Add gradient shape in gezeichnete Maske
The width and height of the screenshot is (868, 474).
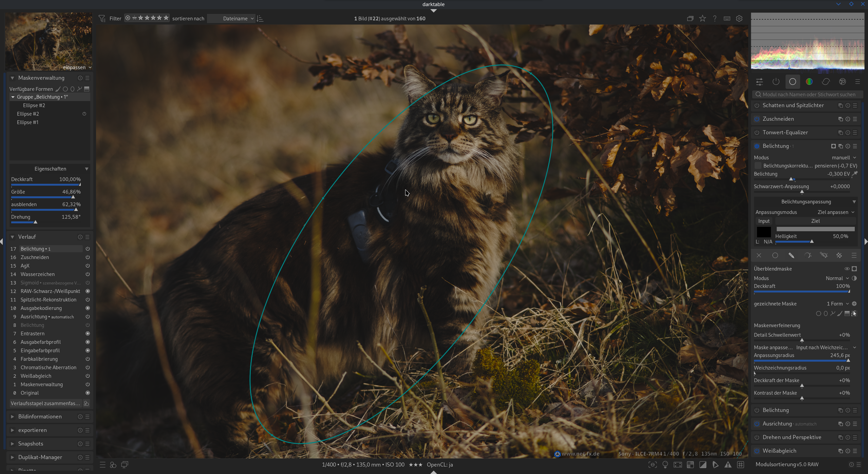(847, 313)
